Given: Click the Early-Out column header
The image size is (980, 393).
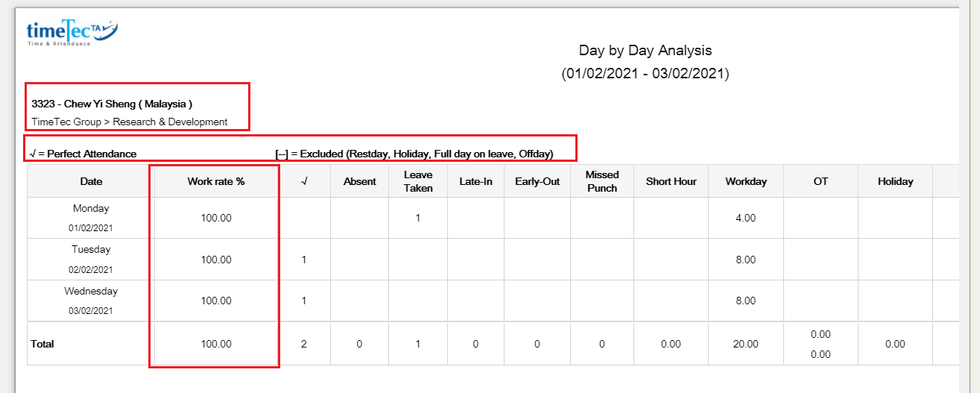Looking at the screenshot, I should [x=537, y=181].
